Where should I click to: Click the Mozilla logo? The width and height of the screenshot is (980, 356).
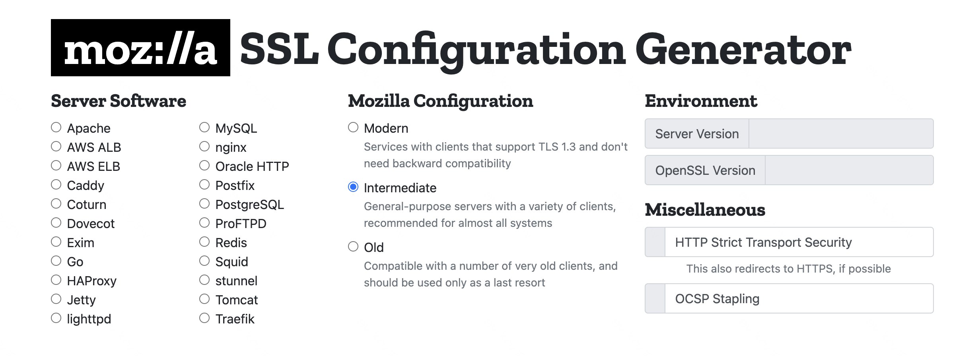pos(140,48)
